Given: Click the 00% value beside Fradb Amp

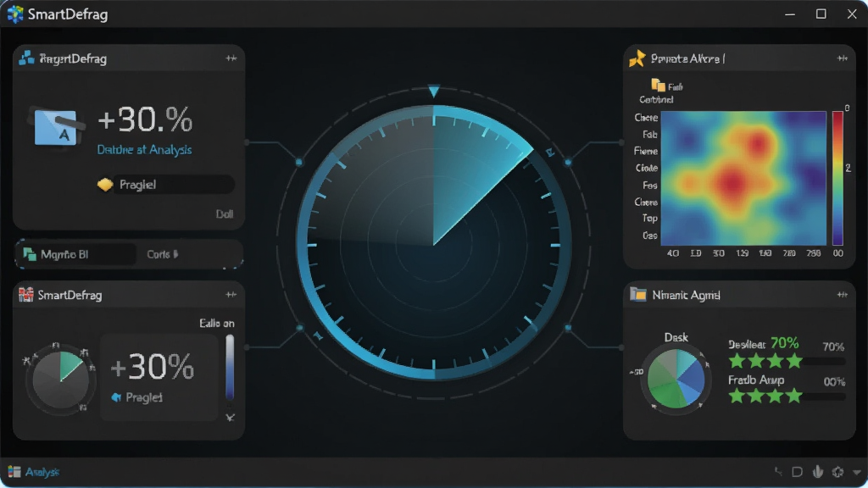Looking at the screenshot, I should tap(834, 382).
